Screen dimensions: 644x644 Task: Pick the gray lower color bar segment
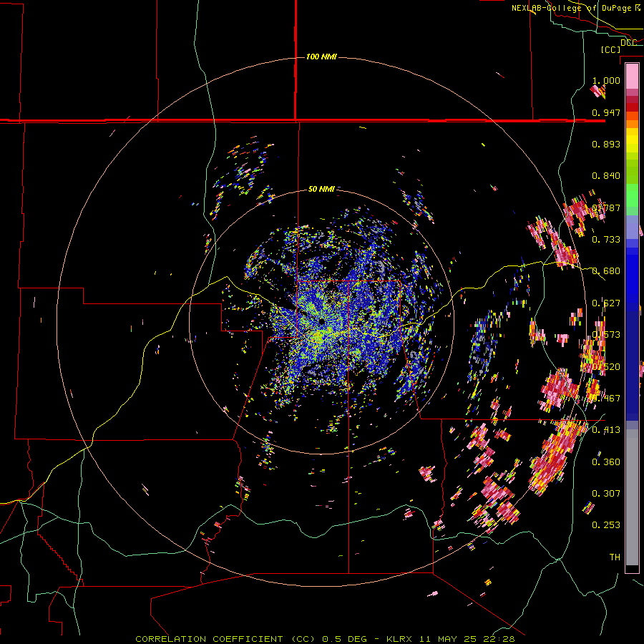click(632, 497)
